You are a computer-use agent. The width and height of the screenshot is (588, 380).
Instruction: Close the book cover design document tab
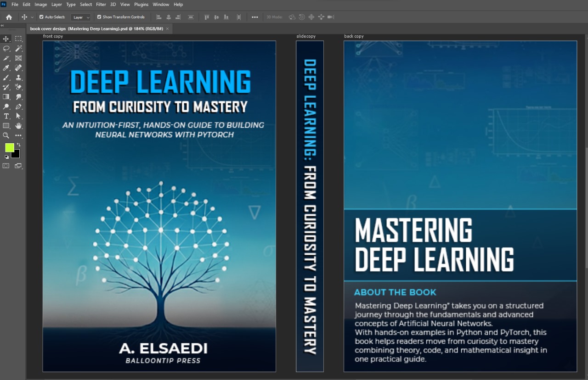(167, 28)
